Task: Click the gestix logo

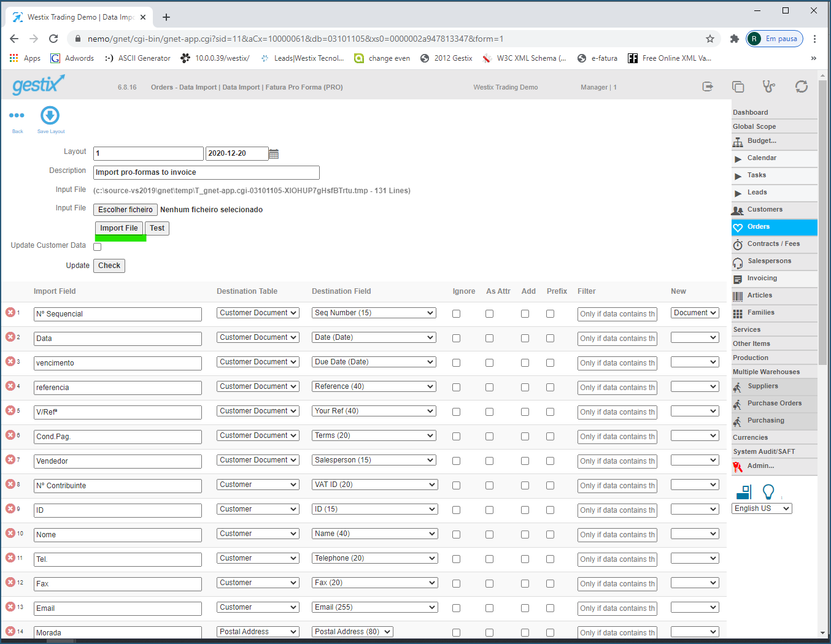Action: click(38, 85)
